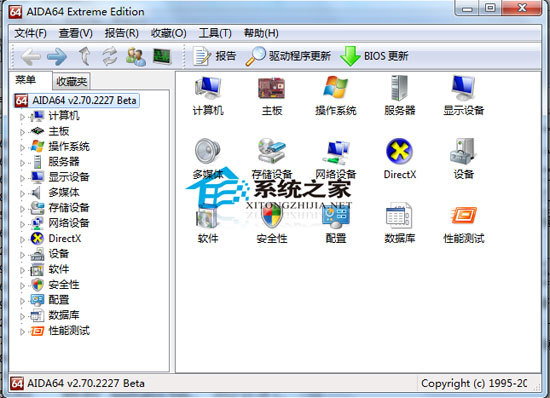Click the green monitor diagnostics toolbar icon
Viewport: 550px width, 398px height.
162,56
